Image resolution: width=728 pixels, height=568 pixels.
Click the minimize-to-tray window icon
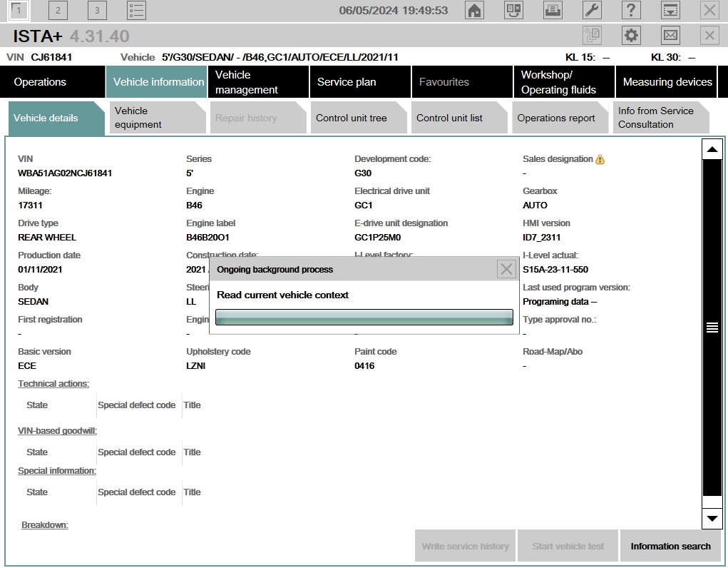pos(670,10)
